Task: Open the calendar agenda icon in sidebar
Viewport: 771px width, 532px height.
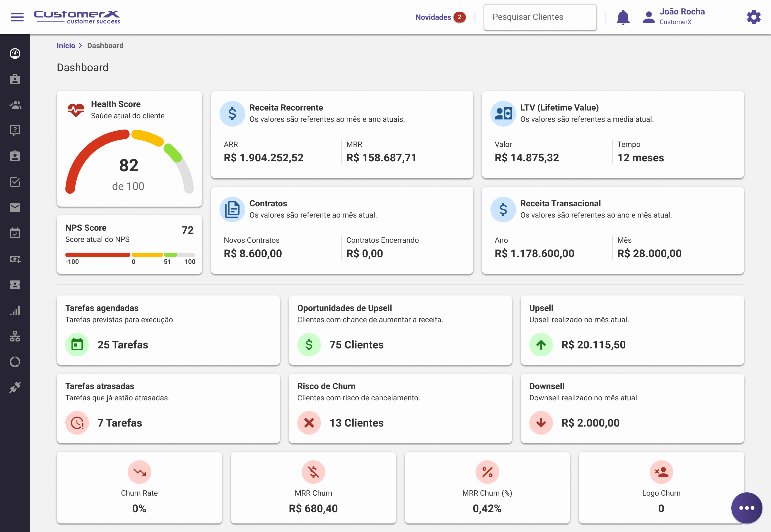Action: (x=15, y=233)
